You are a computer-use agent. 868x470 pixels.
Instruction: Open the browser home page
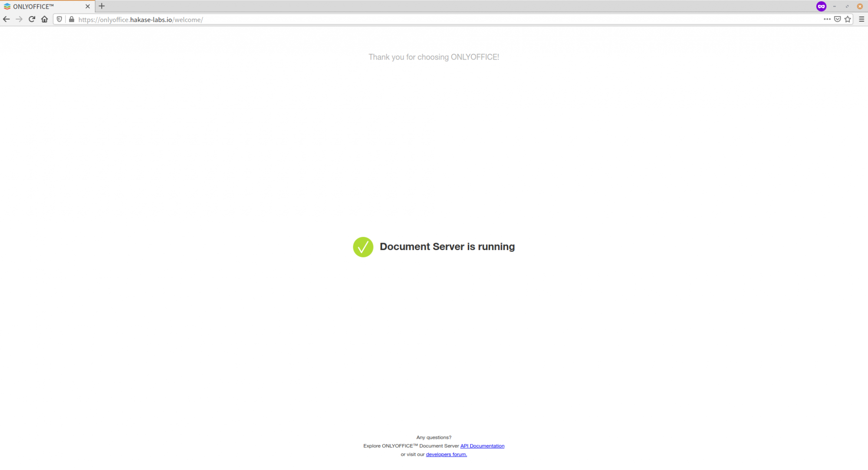coord(44,19)
